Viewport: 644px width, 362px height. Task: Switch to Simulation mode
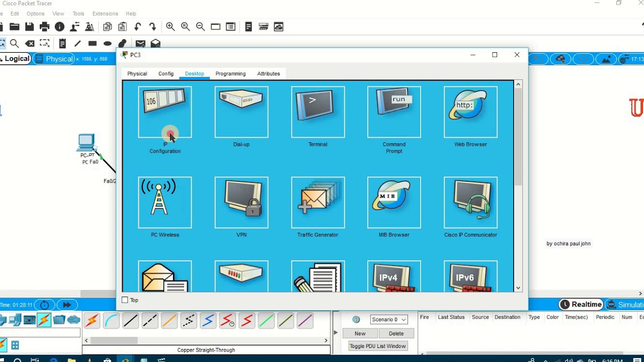click(624, 305)
